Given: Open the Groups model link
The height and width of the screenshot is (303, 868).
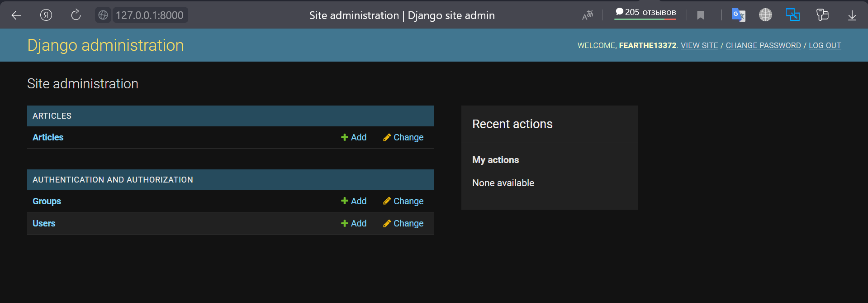Looking at the screenshot, I should (47, 201).
